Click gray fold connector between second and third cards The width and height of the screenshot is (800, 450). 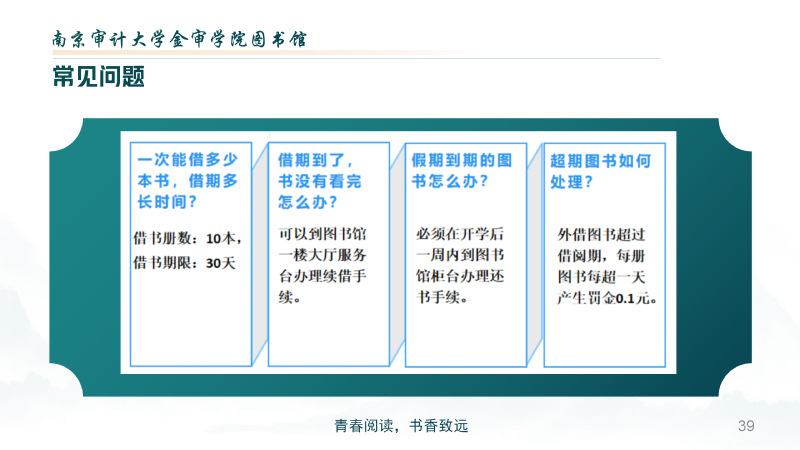(397, 250)
